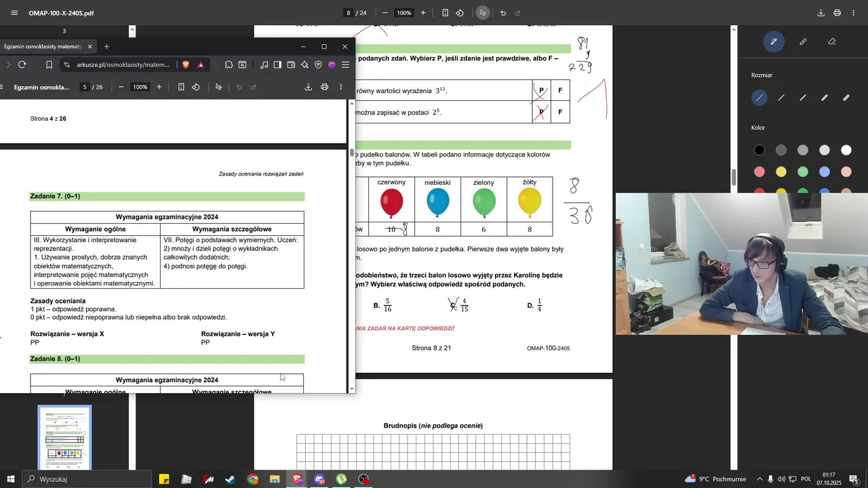Print the front Egzamin PDF
Viewport: 868px width, 488px height.
click(x=324, y=87)
